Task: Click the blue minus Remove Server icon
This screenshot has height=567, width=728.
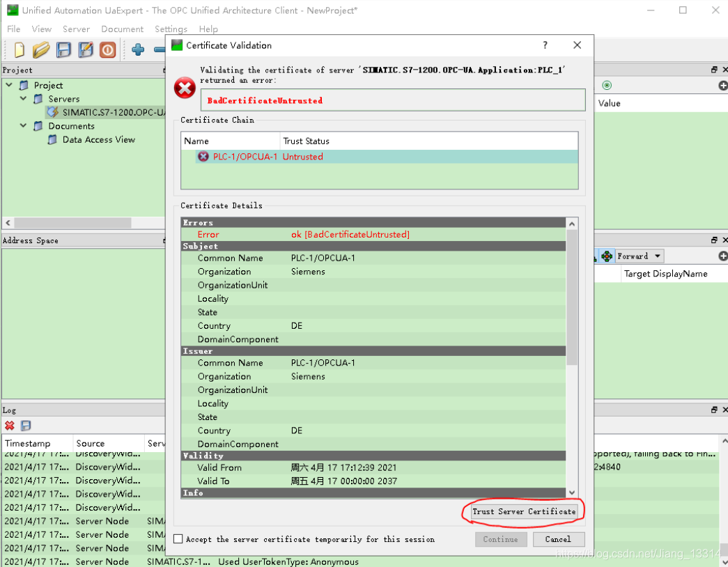Action: pyautogui.click(x=160, y=49)
